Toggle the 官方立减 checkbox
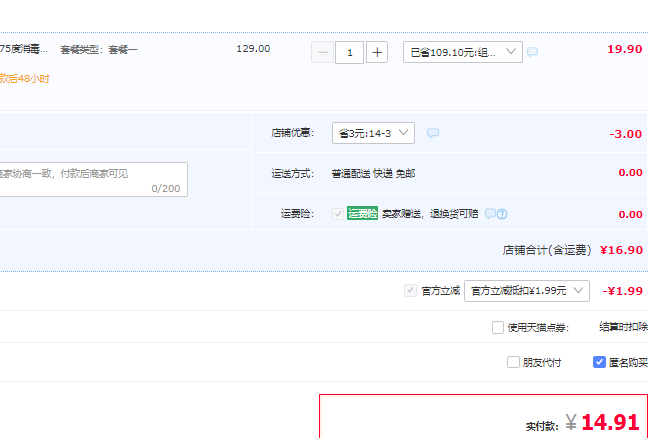 (x=410, y=290)
